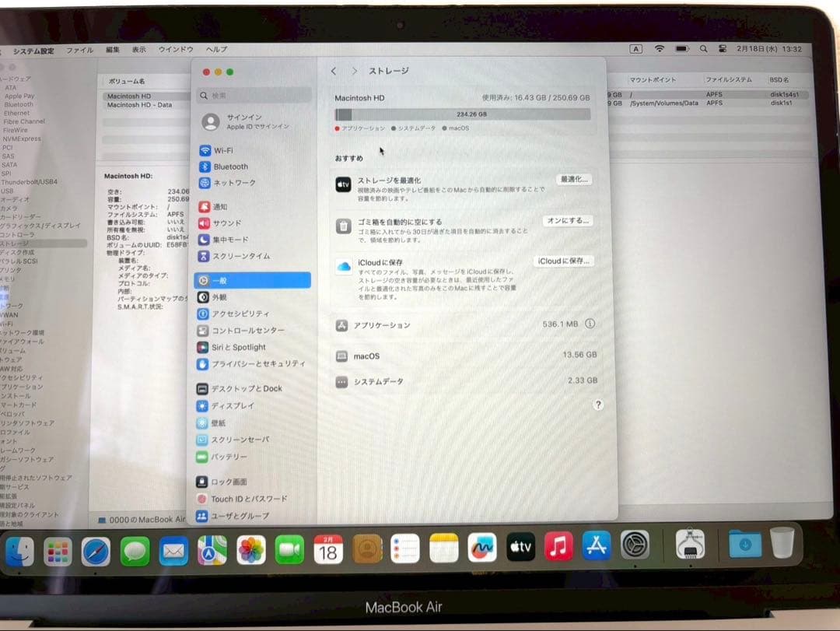
Task: Open 編集 menu in menu bar
Action: (113, 49)
